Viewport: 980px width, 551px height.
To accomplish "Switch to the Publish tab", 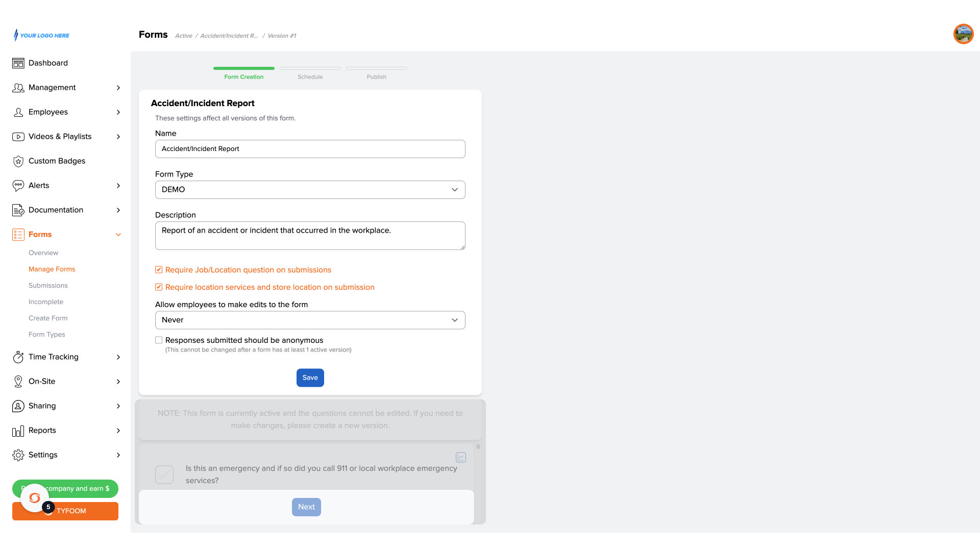I will 376,77.
